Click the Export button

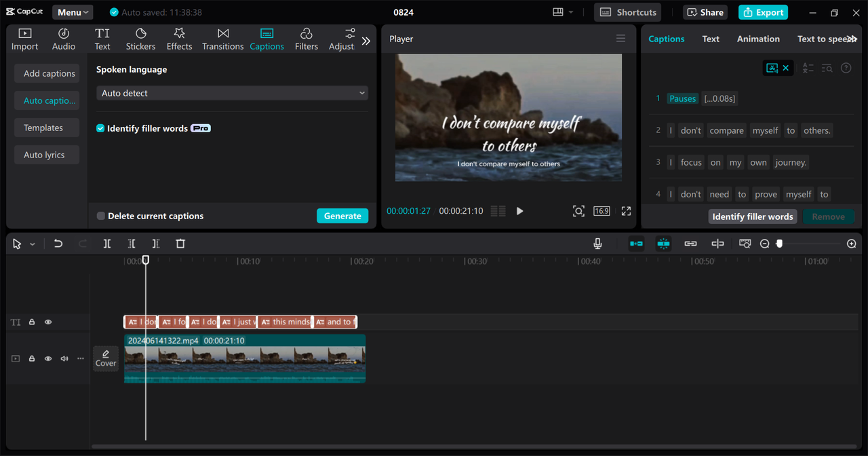click(x=763, y=12)
